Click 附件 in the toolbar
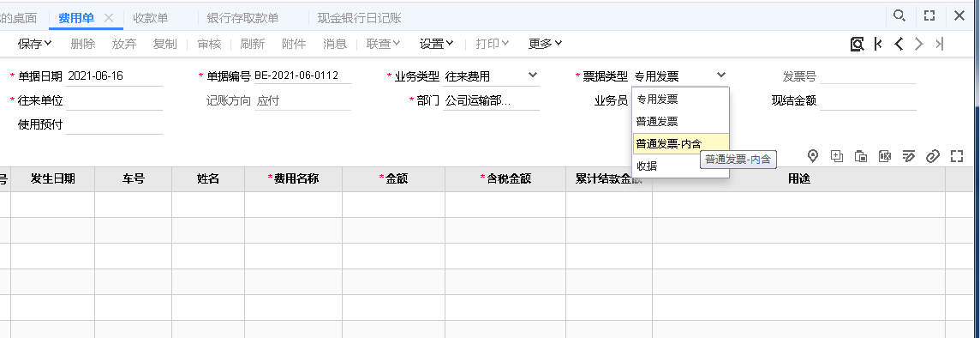The width and height of the screenshot is (980, 338). (x=294, y=44)
